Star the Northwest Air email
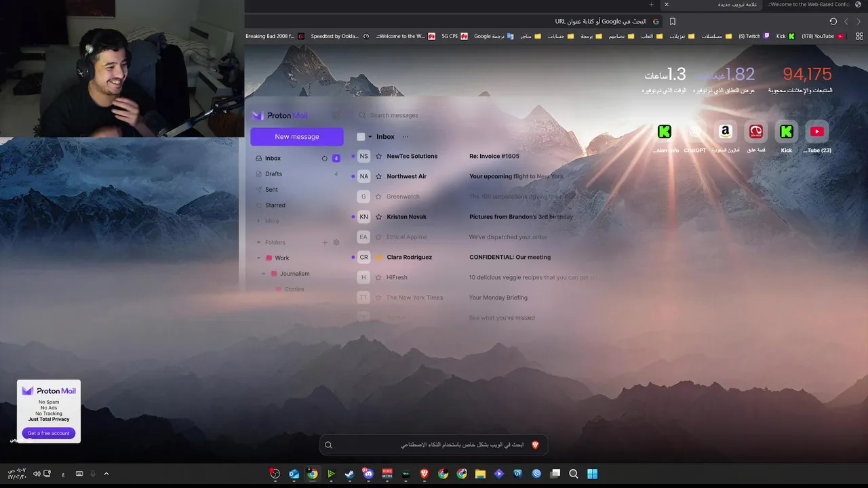 pos(379,176)
